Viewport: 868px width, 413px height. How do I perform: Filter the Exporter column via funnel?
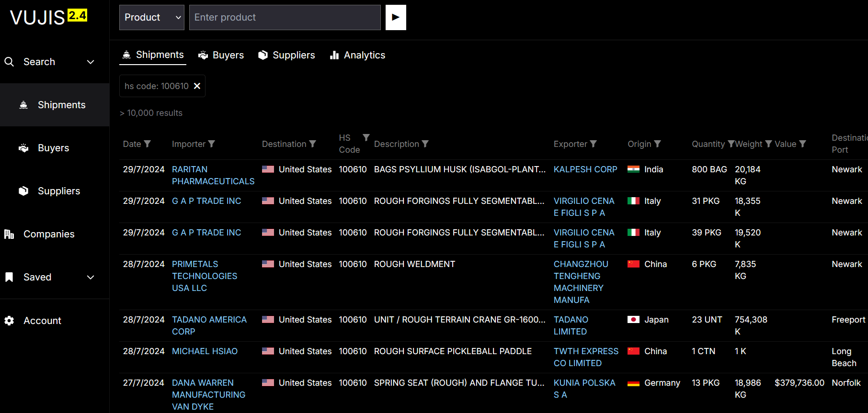[594, 144]
